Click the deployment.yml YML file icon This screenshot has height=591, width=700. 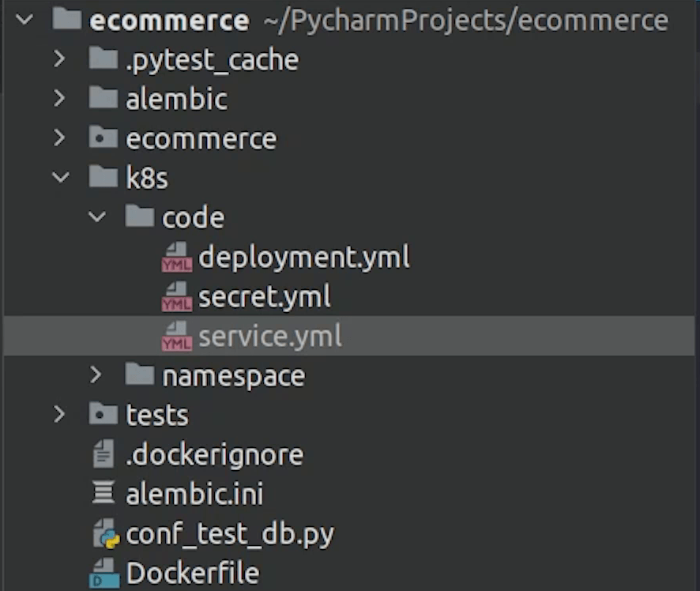coord(177,258)
